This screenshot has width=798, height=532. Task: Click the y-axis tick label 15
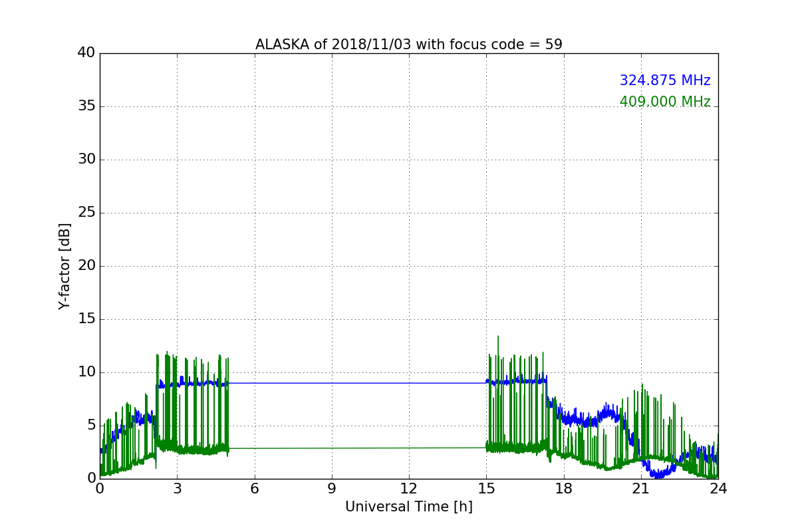pos(86,319)
